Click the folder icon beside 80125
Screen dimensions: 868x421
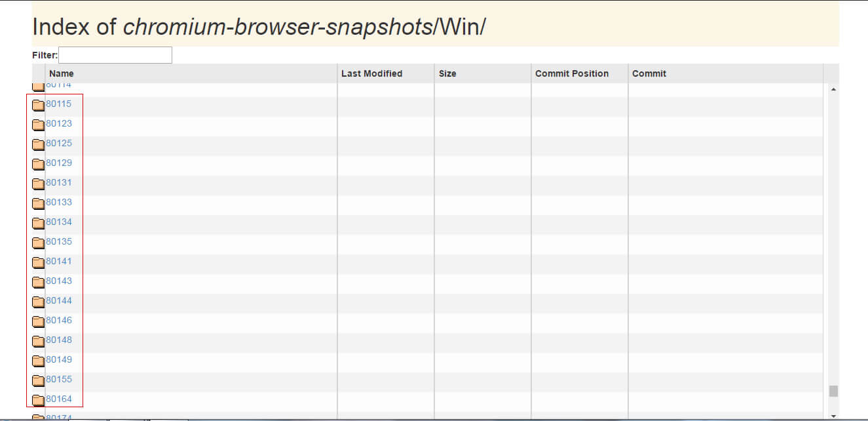click(39, 144)
